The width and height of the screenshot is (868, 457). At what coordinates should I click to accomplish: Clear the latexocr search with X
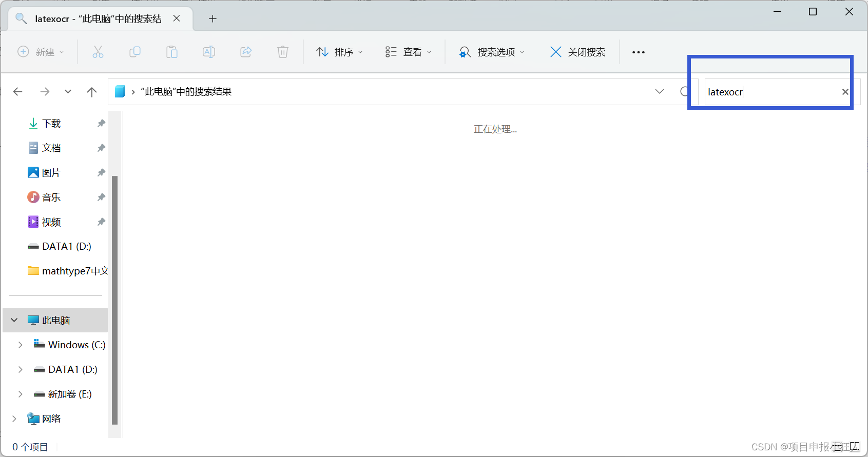pyautogui.click(x=845, y=92)
